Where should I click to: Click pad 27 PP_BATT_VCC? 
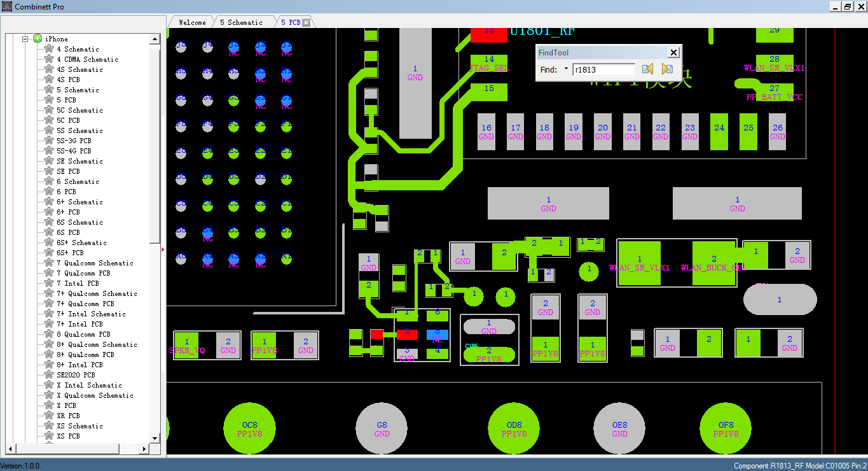[774, 92]
